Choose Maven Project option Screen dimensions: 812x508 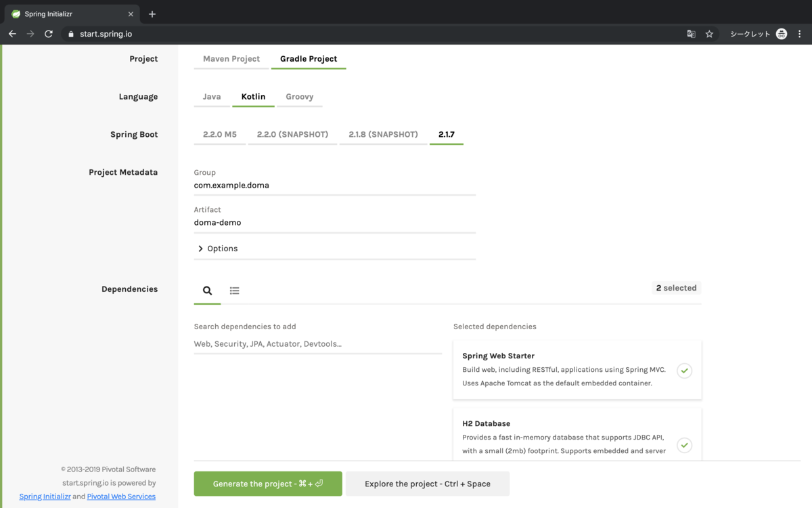pyautogui.click(x=231, y=59)
